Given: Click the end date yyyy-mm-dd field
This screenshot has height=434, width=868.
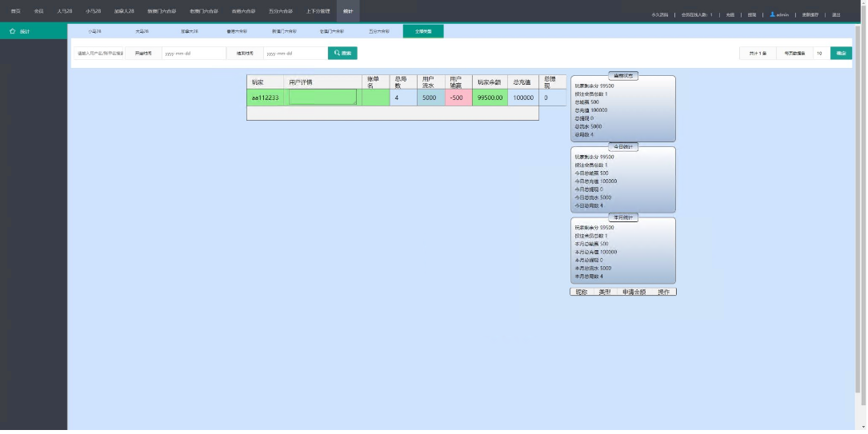Looking at the screenshot, I should 294,54.
